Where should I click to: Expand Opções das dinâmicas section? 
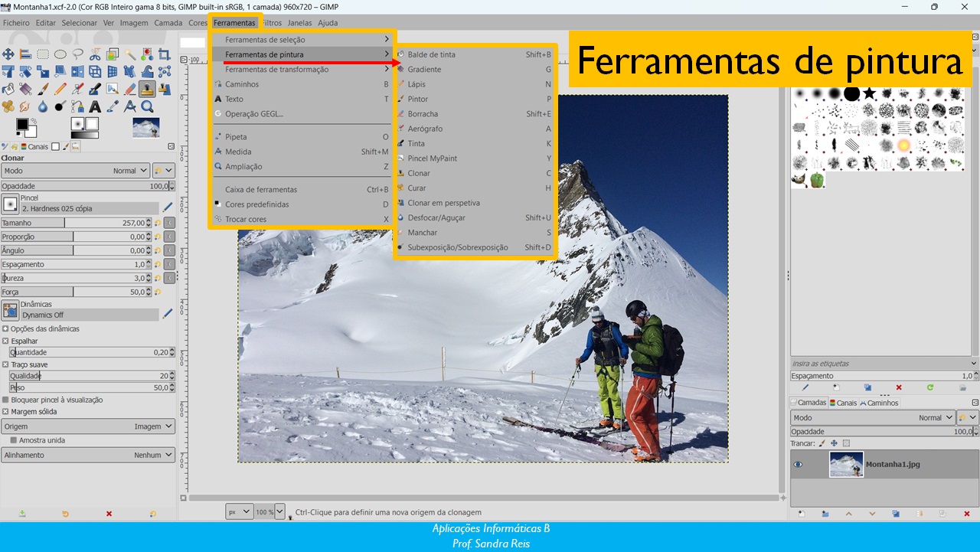[6, 328]
